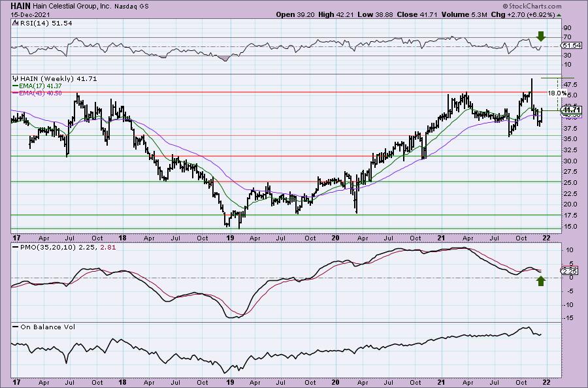Click the line-style icon beside RSI(14)

(15, 23)
